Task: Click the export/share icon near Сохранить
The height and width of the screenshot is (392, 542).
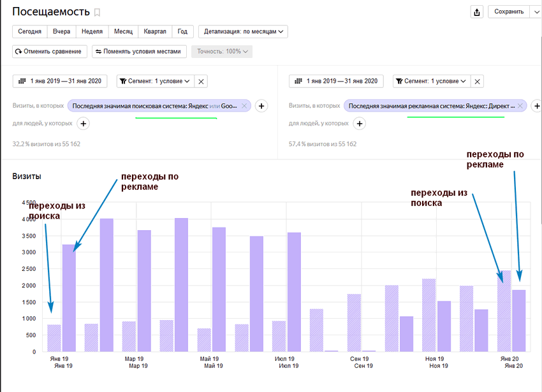Action: point(476,11)
